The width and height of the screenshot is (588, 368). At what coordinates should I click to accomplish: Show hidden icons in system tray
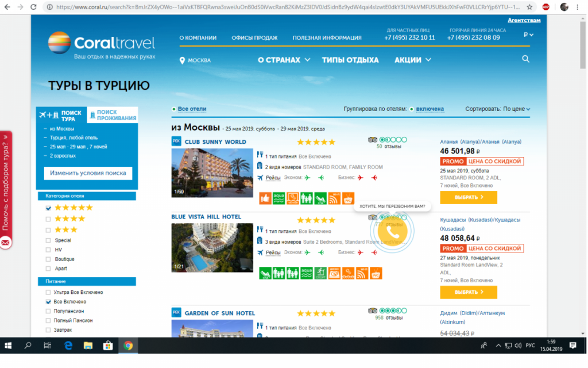498,346
